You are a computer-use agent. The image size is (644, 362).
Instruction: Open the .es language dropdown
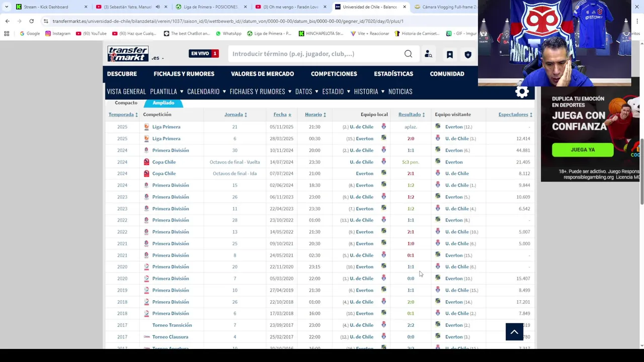tap(157, 58)
